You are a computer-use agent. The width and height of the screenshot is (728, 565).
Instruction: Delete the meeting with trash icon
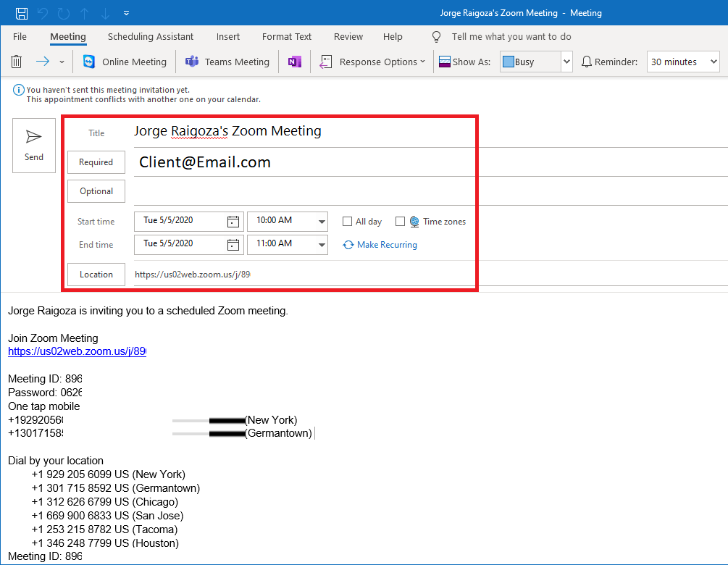pos(17,62)
